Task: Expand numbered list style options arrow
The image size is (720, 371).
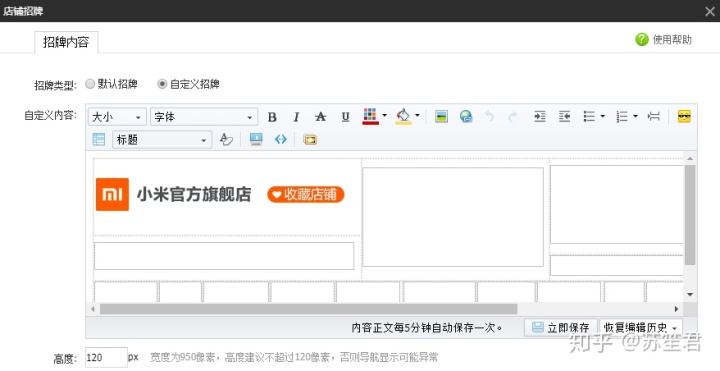Action: point(636,117)
